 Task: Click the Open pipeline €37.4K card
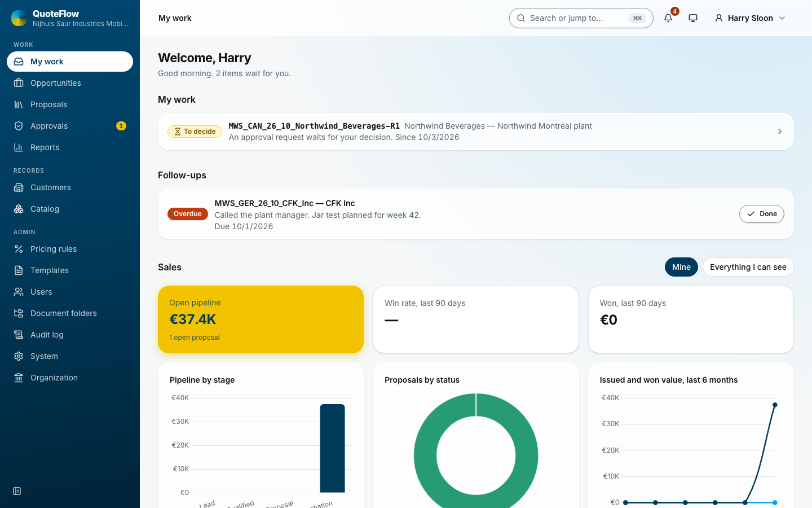261,319
